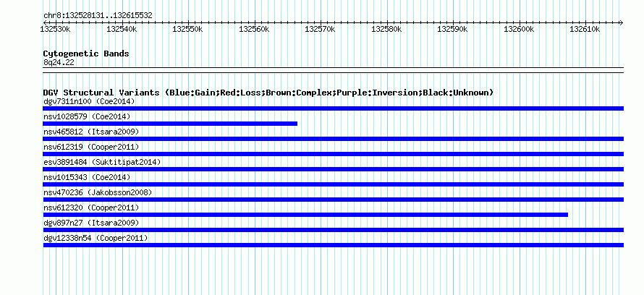Select the short blue bar under nsv1028579
This screenshot has height=295, width=644.
[170, 124]
